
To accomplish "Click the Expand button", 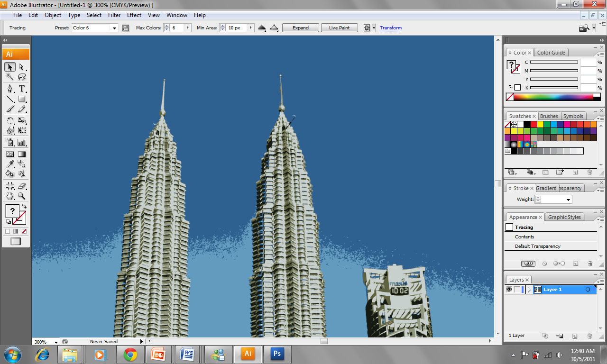I will point(301,28).
